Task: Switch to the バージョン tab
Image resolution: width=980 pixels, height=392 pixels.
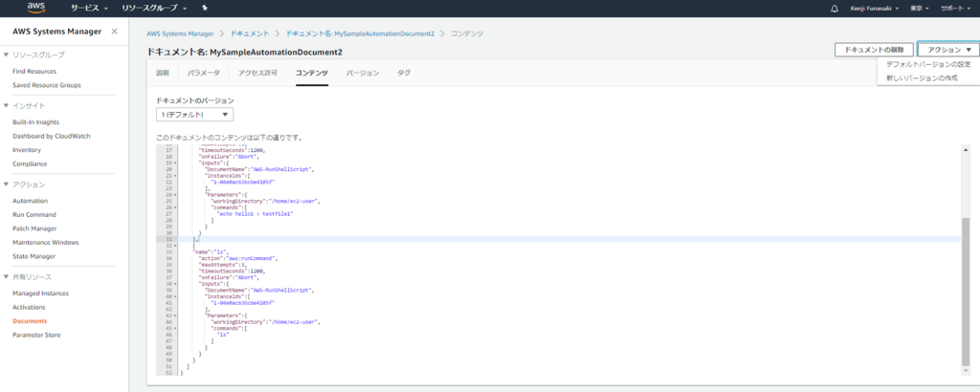Action: [x=363, y=73]
